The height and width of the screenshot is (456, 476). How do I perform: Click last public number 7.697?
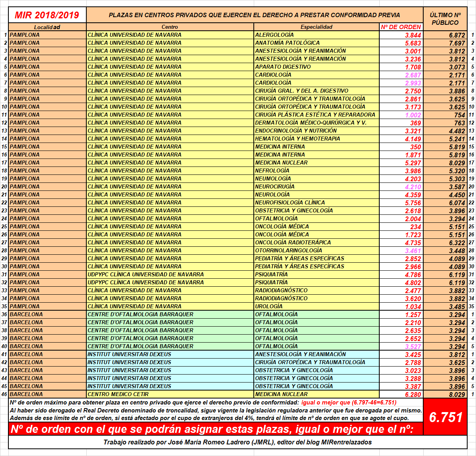(445, 43)
